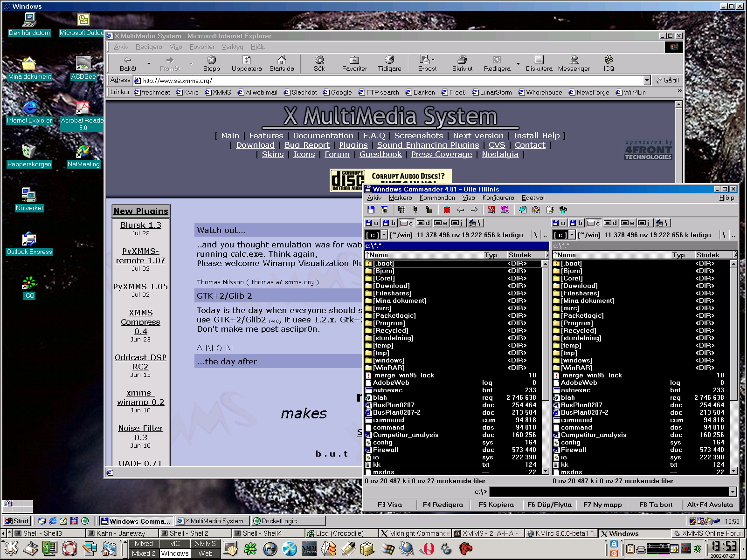Click the F8 Ta bort button
The width and height of the screenshot is (747, 560).
656,505
